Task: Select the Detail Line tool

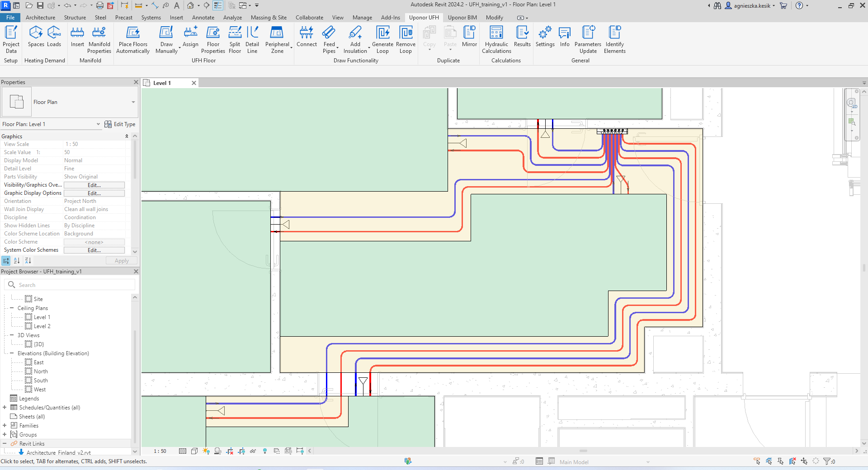Action: tap(252, 39)
